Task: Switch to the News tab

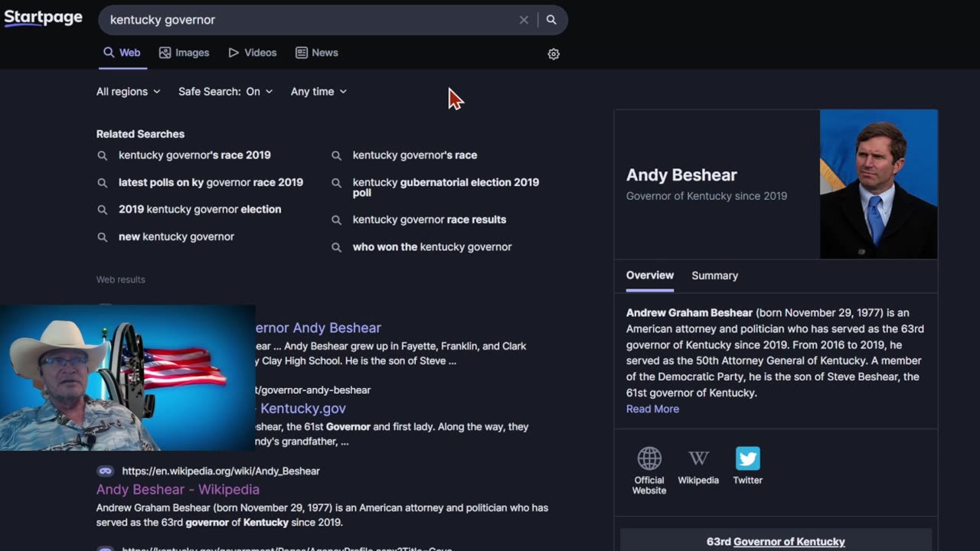Action: click(317, 53)
